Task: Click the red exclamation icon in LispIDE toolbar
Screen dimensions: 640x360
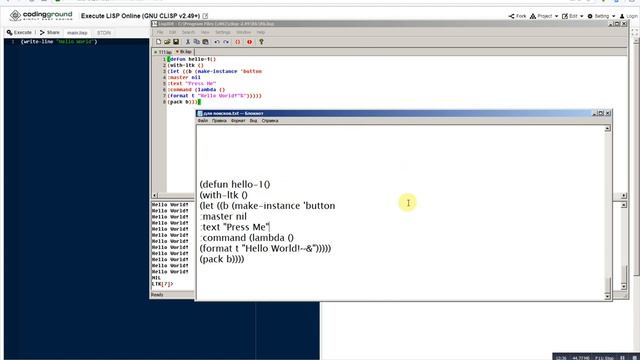Action: point(249,42)
